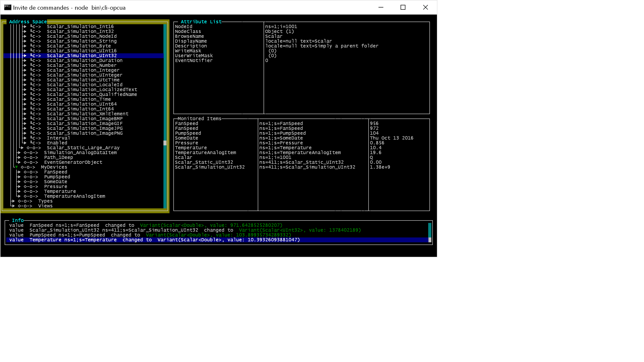Select the Scalar_Simulation_ImagePNG node

coord(84,133)
